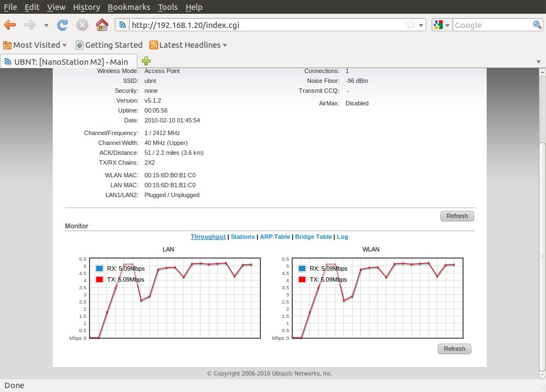Open a new tab with plus icon
Screen dimensions: 546x392
coord(146,61)
